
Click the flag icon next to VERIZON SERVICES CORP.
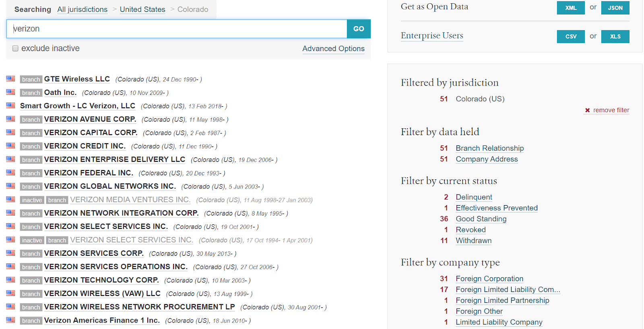coord(10,253)
